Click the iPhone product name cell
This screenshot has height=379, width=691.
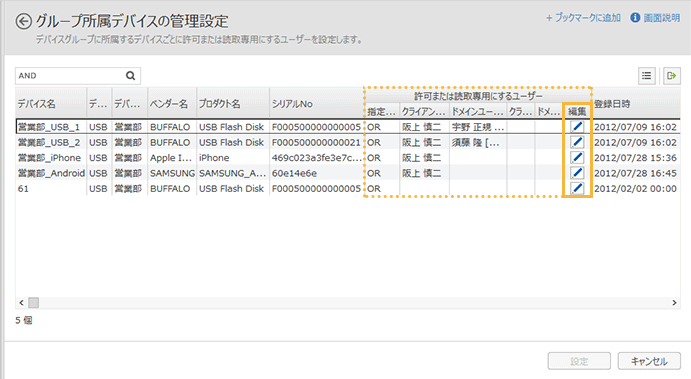(x=233, y=158)
